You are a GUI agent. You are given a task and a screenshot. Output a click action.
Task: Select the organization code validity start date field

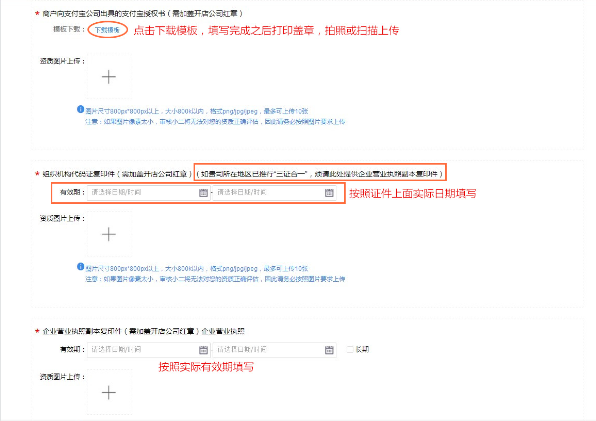tap(149, 193)
